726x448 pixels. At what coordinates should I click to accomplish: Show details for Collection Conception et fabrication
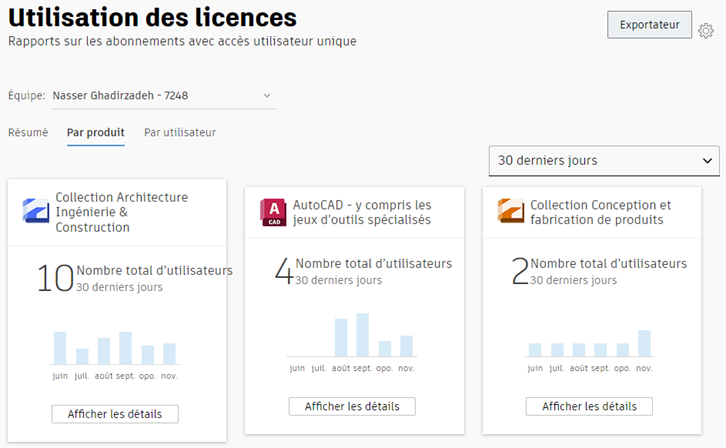coord(589,406)
